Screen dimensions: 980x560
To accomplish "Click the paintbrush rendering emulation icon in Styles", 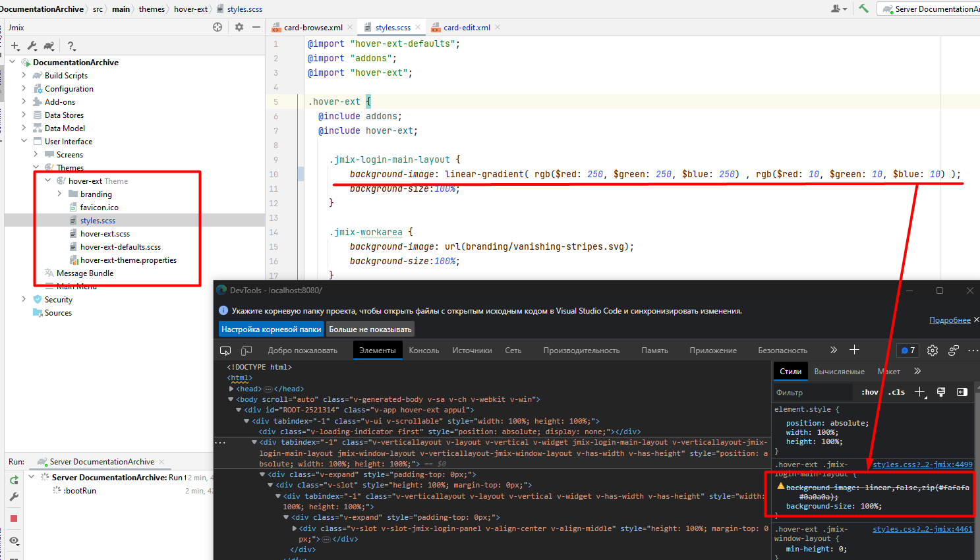I will point(941,392).
